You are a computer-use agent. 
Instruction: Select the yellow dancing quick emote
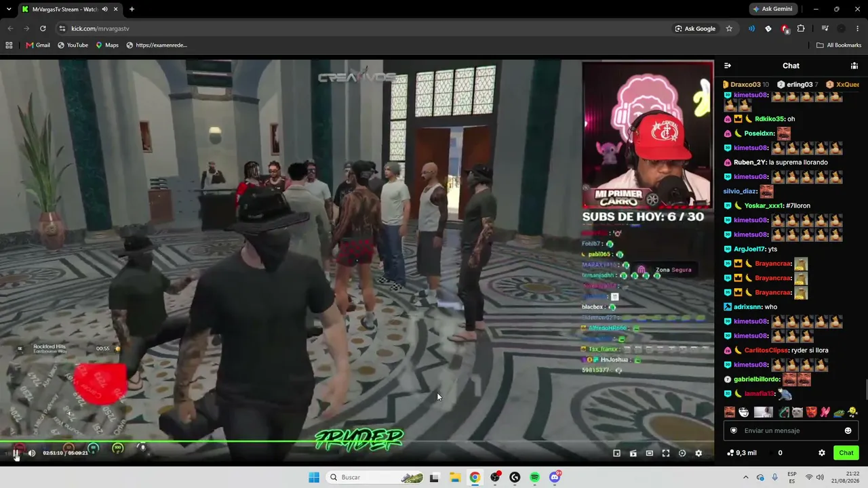coord(852,412)
